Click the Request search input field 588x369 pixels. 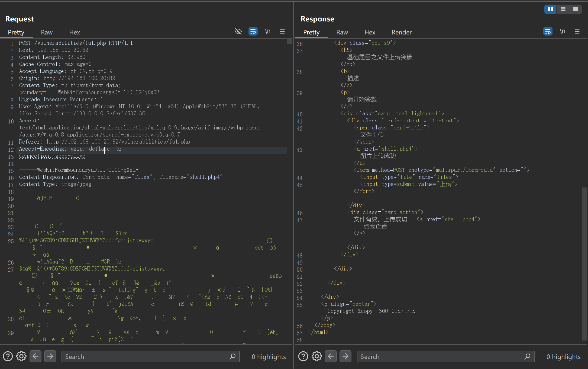coord(146,357)
